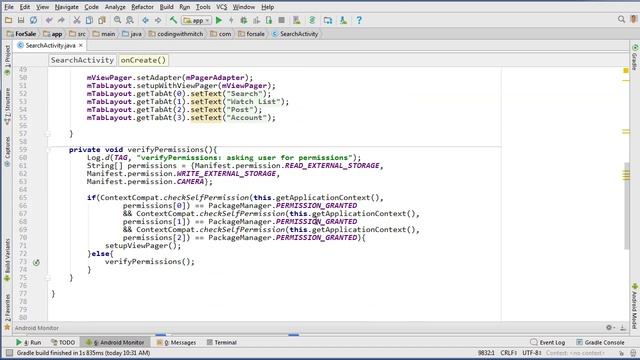Viewport: 640px width, 360px height.
Task: Toggle the Captures tool window
Action: coord(7,151)
